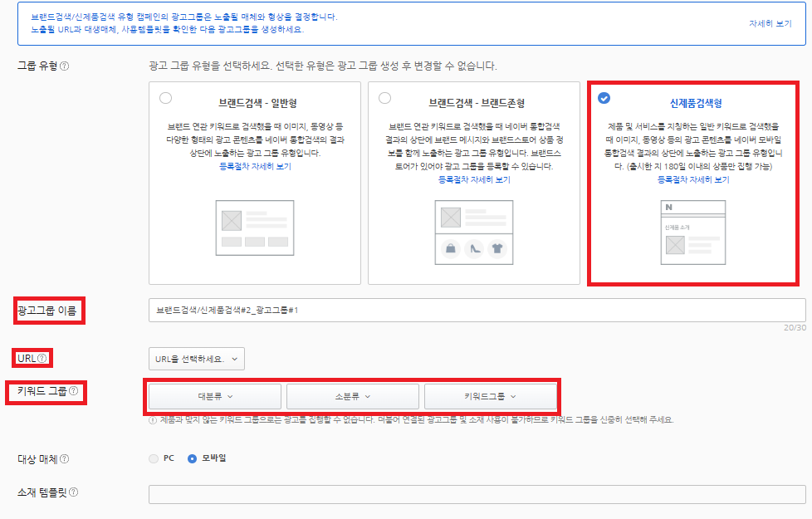812x519 pixels.
Task: Open the 'URL을 선택하세요.' dropdown
Action: click(196, 359)
